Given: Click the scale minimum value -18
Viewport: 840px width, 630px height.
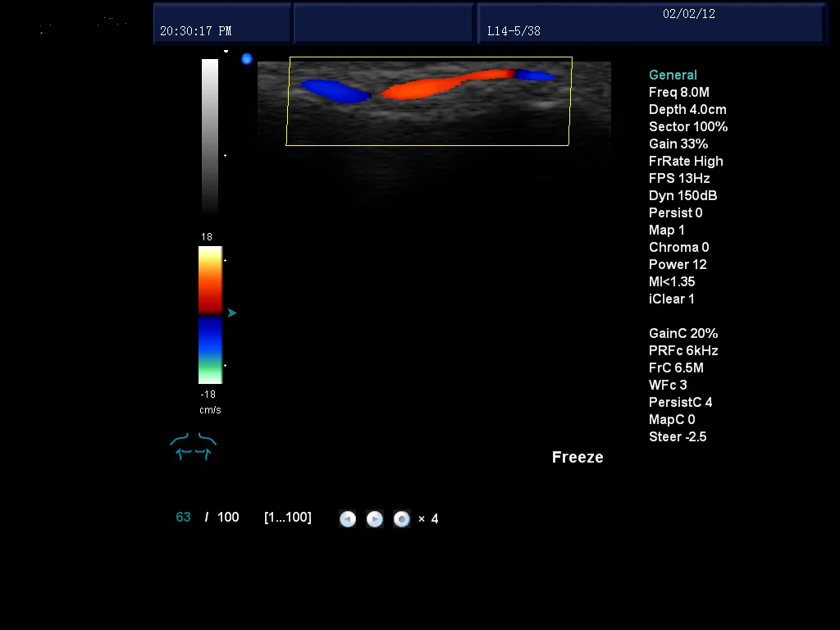Looking at the screenshot, I should pyautogui.click(x=208, y=395).
